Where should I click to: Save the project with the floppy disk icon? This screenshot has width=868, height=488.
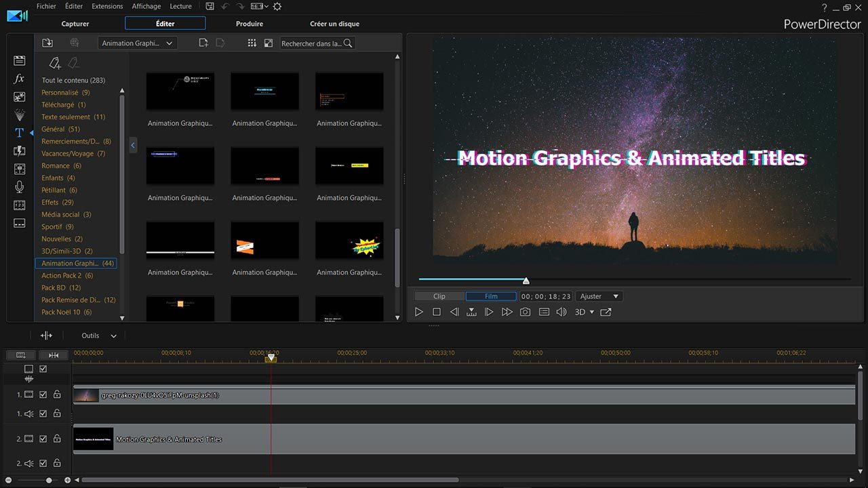[210, 6]
